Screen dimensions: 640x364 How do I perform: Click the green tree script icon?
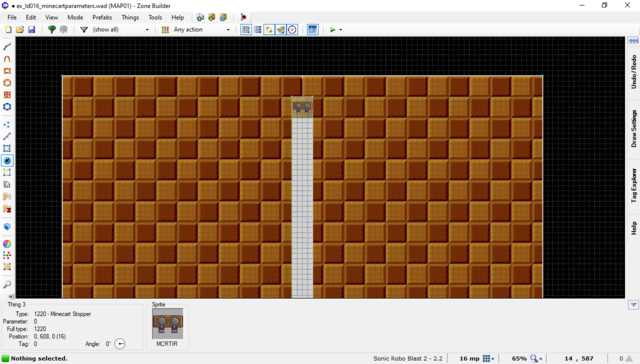coord(52,29)
